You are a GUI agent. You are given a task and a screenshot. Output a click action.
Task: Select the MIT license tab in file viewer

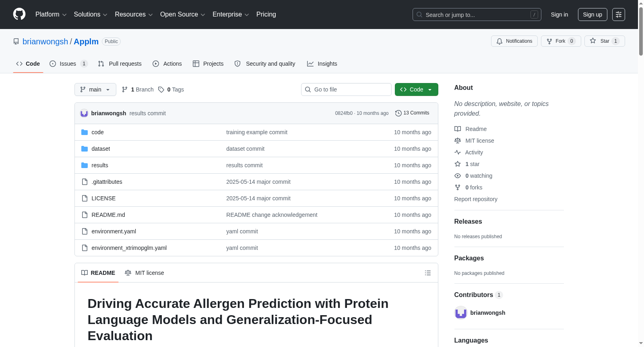point(144,273)
